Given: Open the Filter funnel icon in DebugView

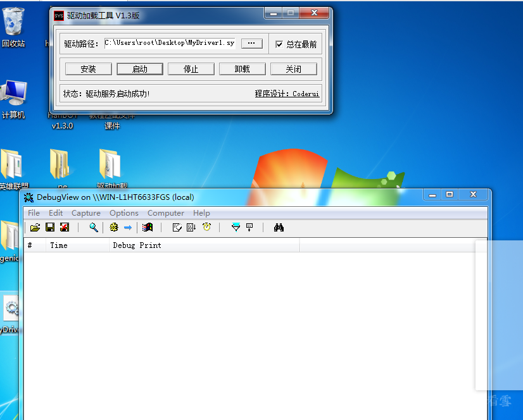Looking at the screenshot, I should (236, 228).
